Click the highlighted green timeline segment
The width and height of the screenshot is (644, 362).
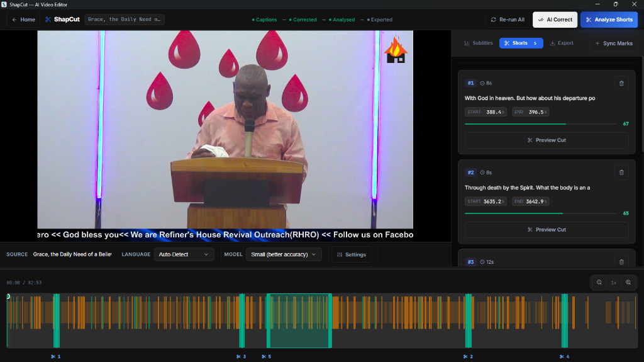tap(299, 321)
